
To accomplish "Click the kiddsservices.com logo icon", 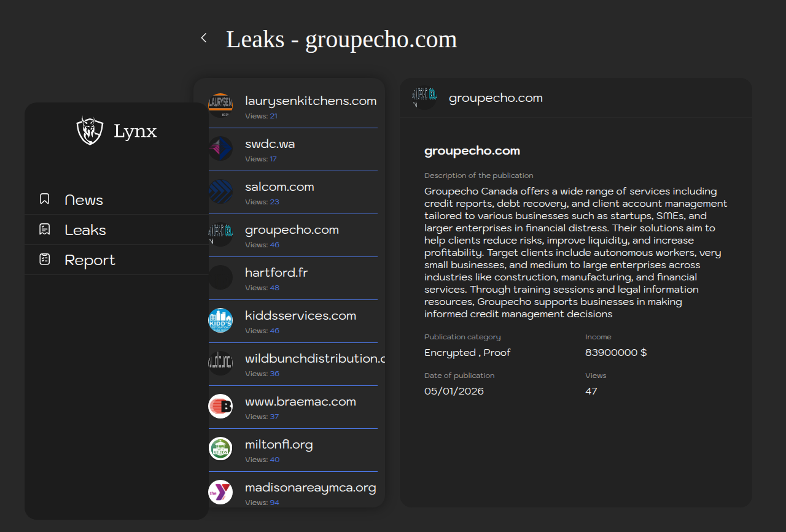I will [220, 320].
